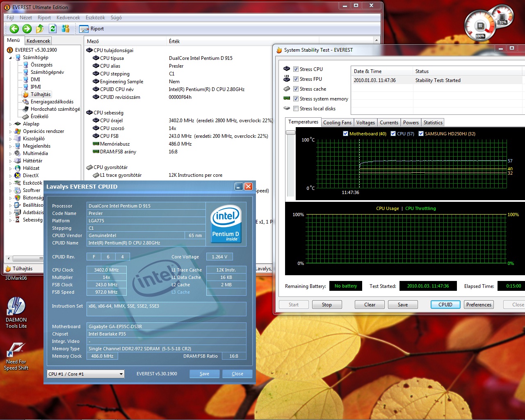Toggle SAMSUNG HD250HJ graph checkbox
The image size is (525, 420).
tap(421, 133)
